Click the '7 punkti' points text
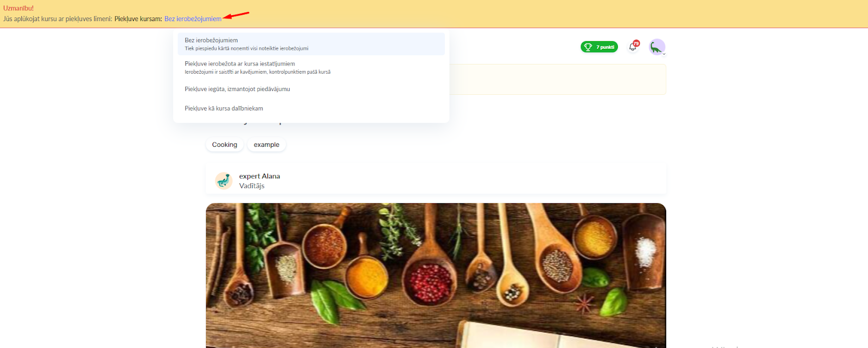 pos(605,47)
